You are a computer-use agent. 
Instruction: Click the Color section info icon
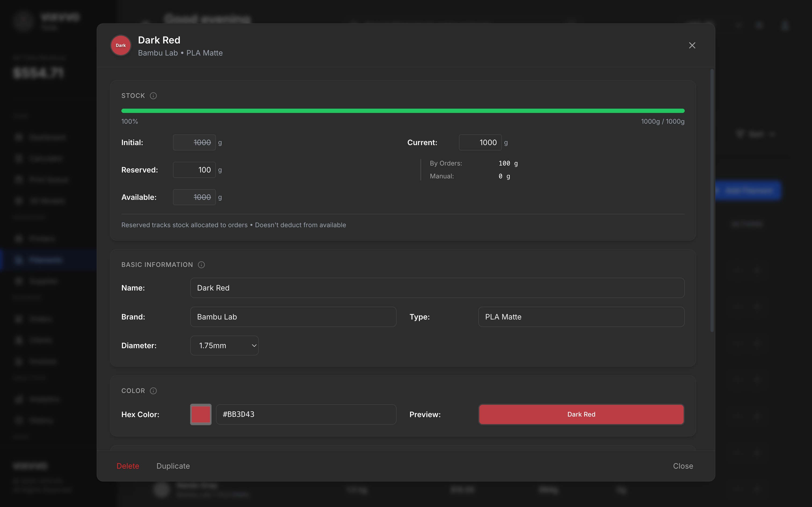point(153,391)
